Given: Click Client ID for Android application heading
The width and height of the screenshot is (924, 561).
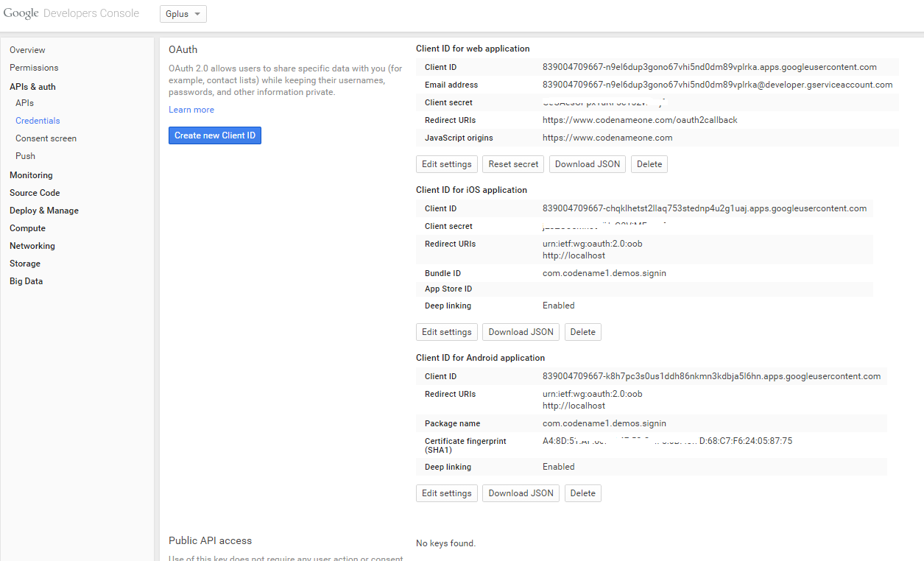Looking at the screenshot, I should 481,358.
